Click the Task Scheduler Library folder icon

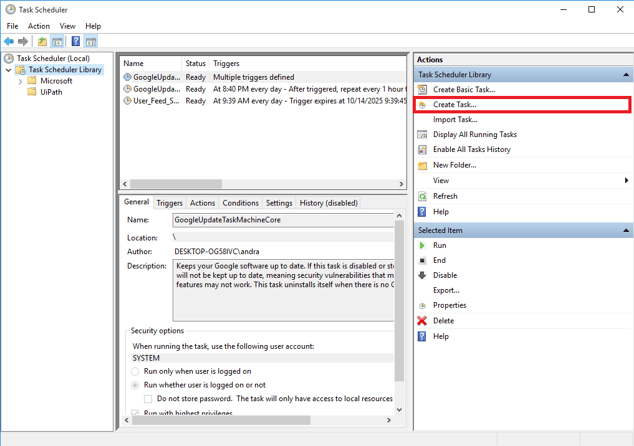point(21,70)
